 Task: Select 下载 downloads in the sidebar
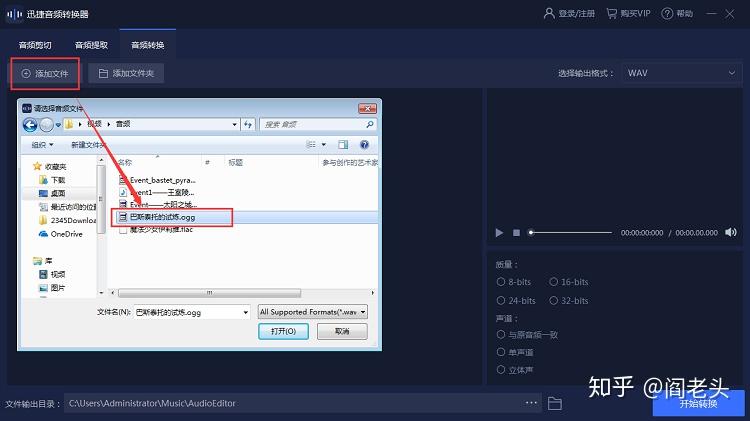tap(52, 180)
